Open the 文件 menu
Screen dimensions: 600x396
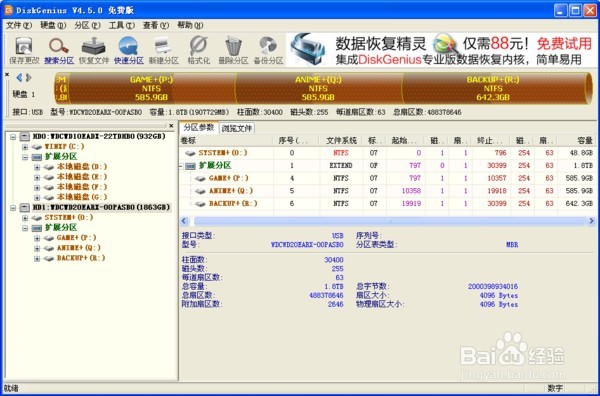[19, 25]
